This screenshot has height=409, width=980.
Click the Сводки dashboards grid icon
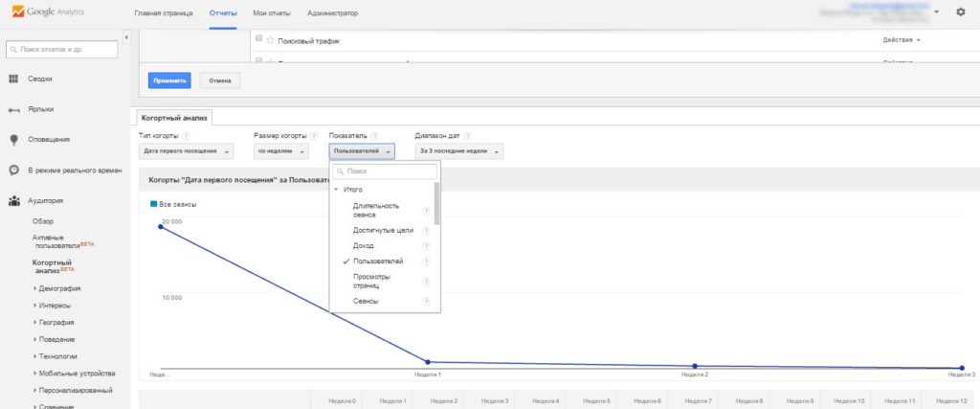pyautogui.click(x=14, y=79)
